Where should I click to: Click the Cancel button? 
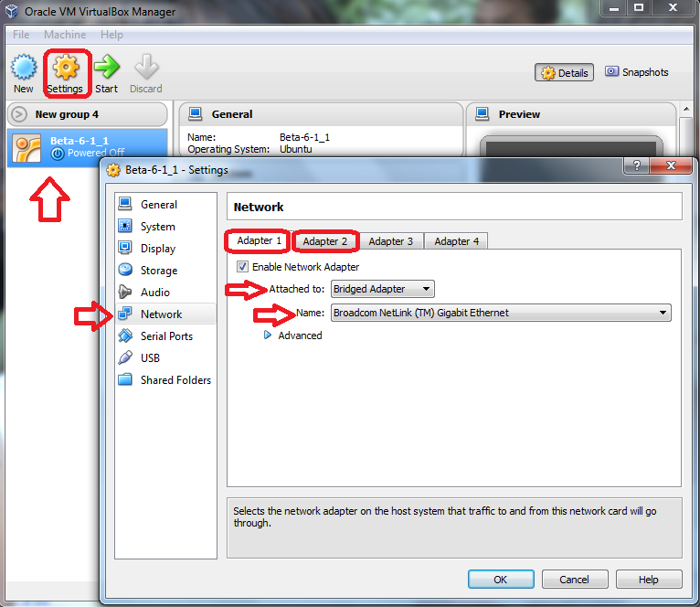coord(575,580)
